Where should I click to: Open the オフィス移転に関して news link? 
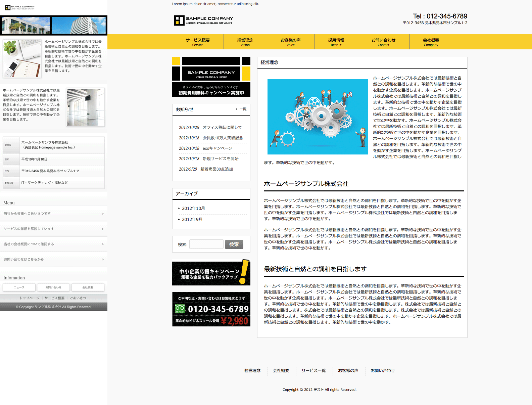[222, 128]
